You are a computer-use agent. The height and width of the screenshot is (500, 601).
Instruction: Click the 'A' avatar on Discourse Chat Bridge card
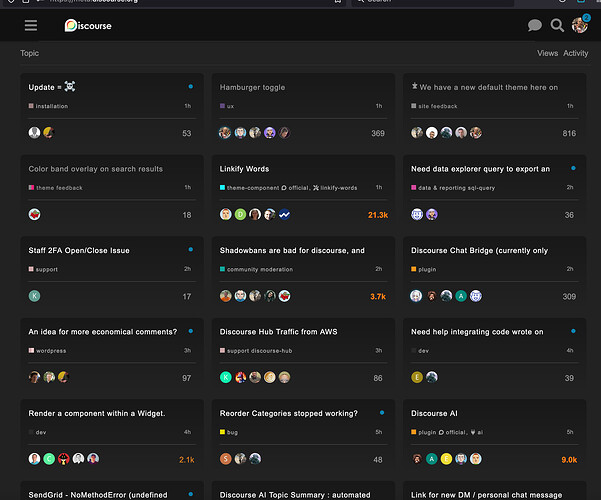[461, 296]
